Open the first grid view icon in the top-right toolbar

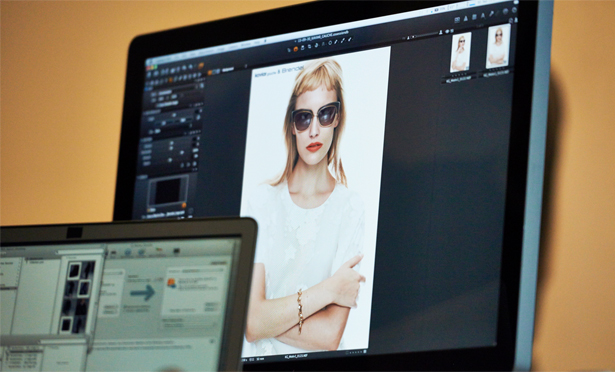(457, 20)
